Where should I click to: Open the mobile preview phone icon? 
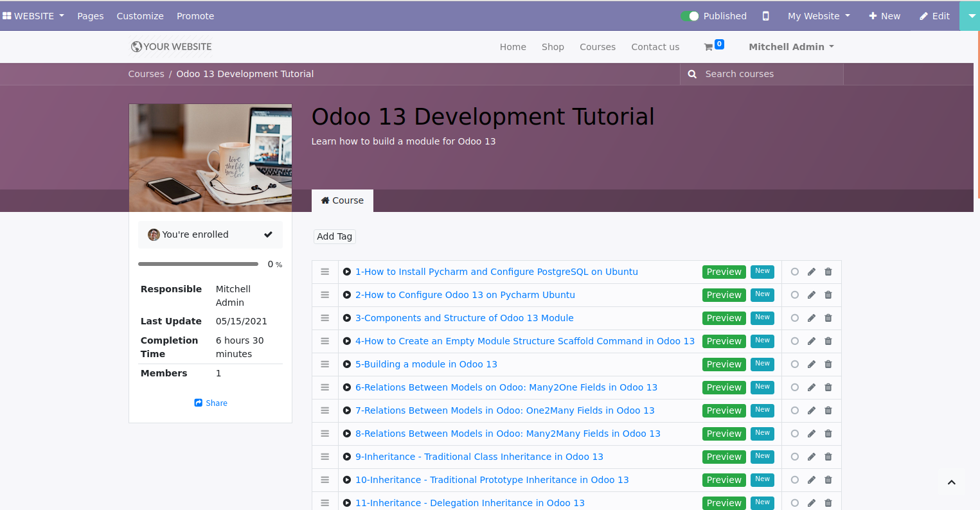click(x=765, y=16)
